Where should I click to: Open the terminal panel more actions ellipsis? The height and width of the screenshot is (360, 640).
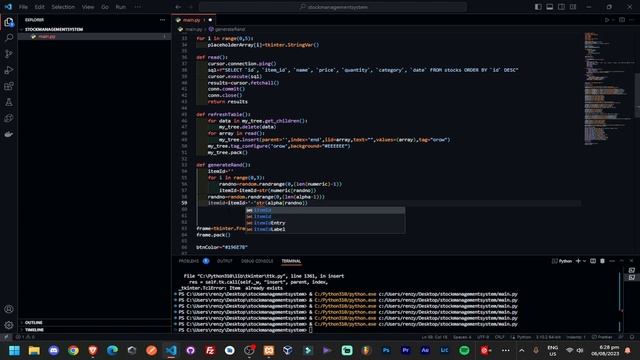point(612,261)
